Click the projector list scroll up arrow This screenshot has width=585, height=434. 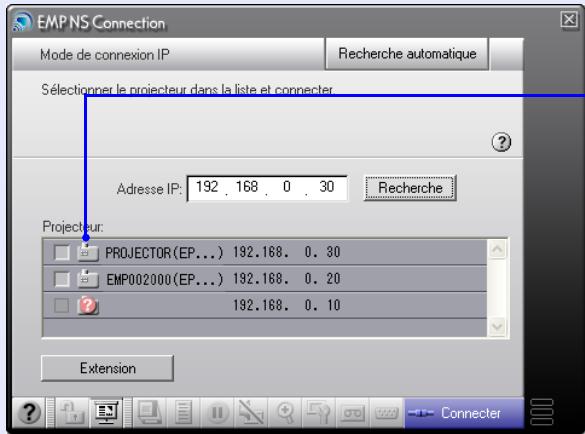pos(497,249)
